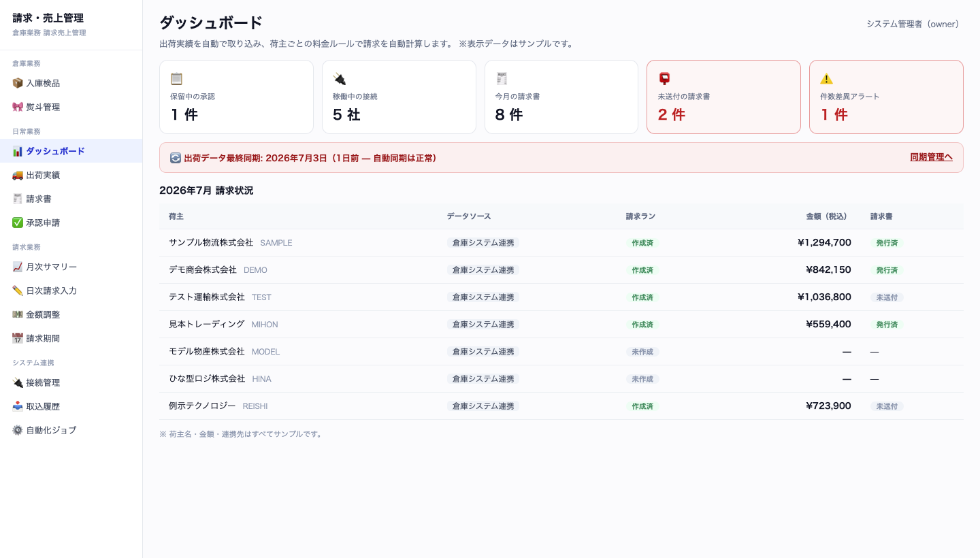Viewport: 980px width, 558px height.
Task: Select ひな型ロジ株式会社 row name
Action: click(x=207, y=378)
